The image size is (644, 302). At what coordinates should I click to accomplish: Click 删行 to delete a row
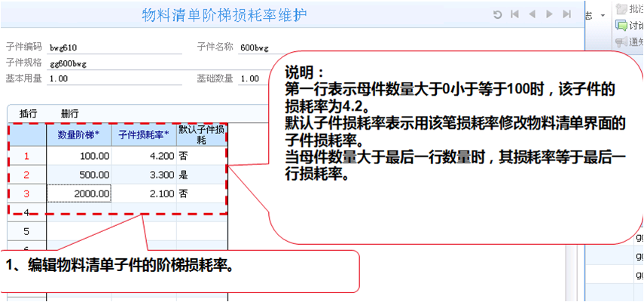click(70, 113)
